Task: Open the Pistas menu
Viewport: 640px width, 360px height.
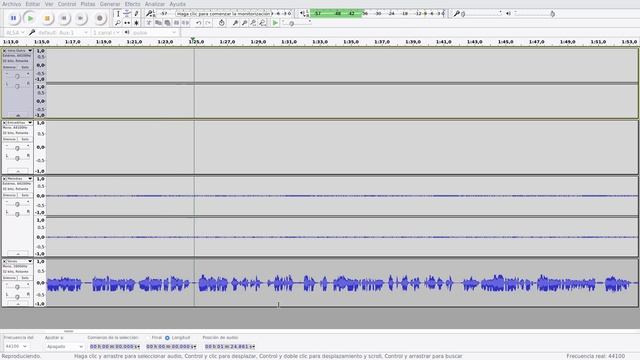Action: click(x=88, y=4)
